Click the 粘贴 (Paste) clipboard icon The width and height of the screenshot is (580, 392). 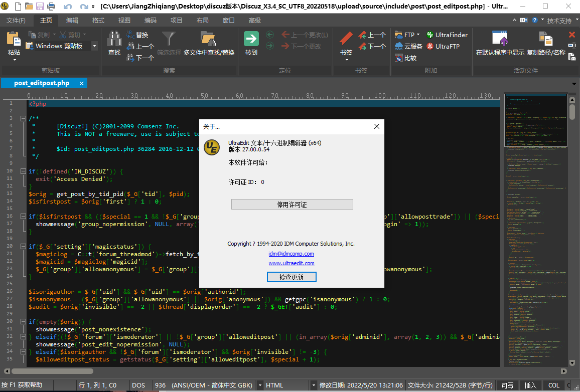(x=14, y=40)
